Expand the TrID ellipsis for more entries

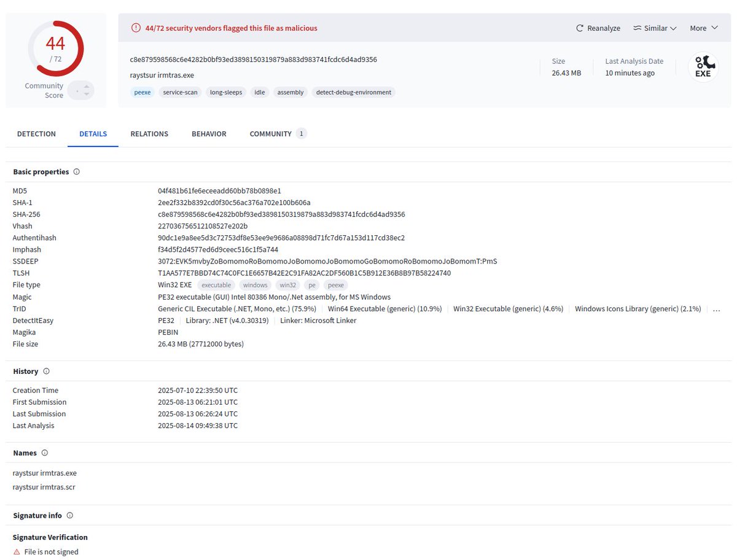pyautogui.click(x=716, y=309)
